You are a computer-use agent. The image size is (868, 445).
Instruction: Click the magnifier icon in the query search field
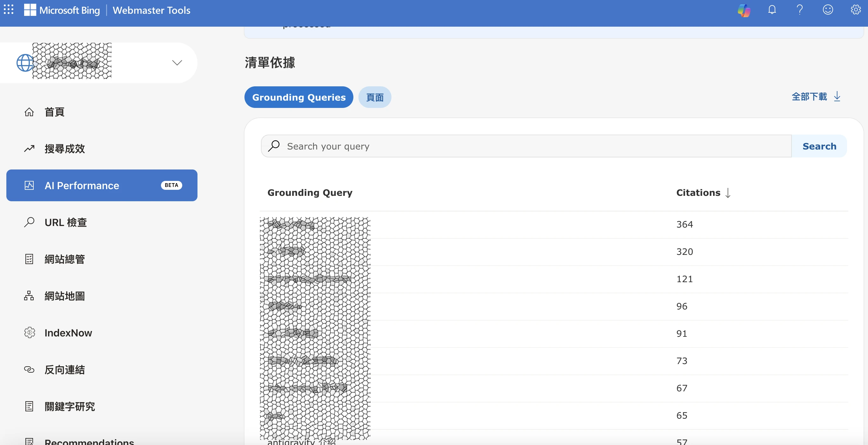[x=275, y=146]
